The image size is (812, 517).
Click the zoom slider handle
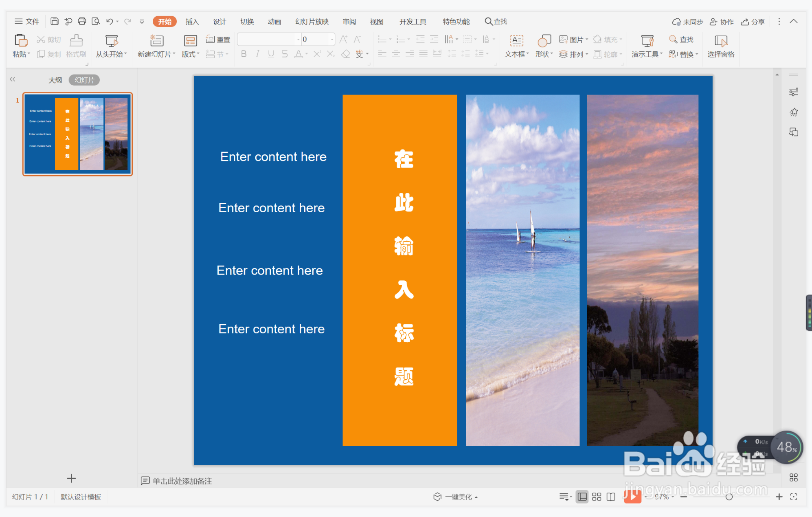point(729,497)
